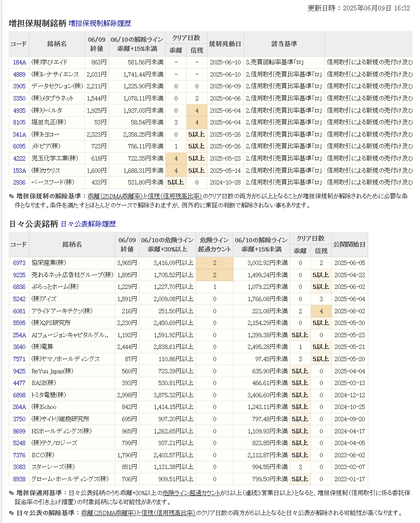This screenshot has height=523, width=420.
Task: Select company name 協栄産業(株)
Action: [x=49, y=263]
